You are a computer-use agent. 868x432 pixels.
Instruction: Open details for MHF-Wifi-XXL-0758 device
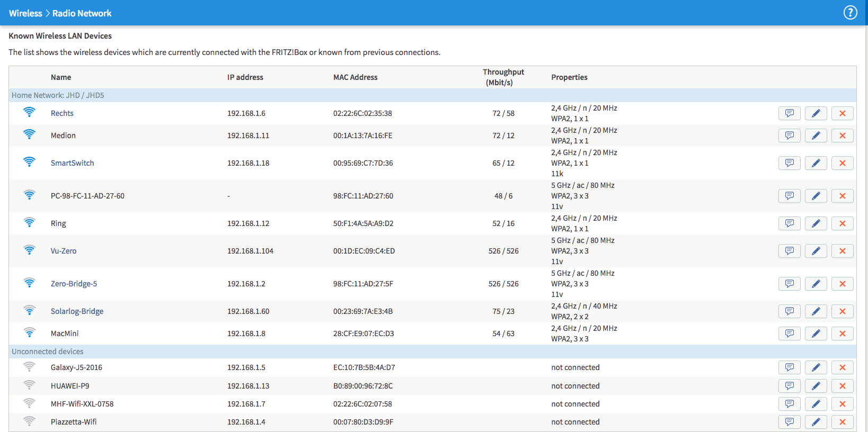coord(789,404)
